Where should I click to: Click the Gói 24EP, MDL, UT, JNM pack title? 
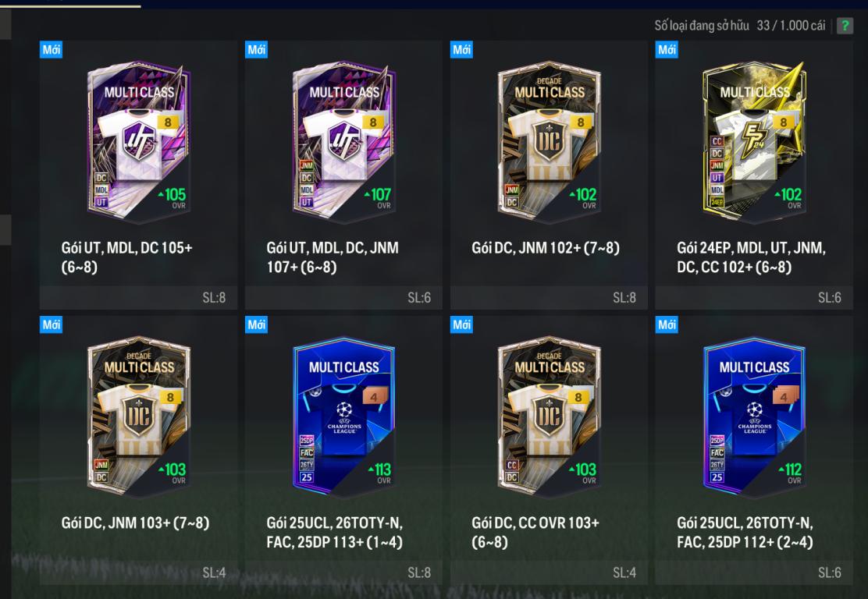click(x=751, y=257)
